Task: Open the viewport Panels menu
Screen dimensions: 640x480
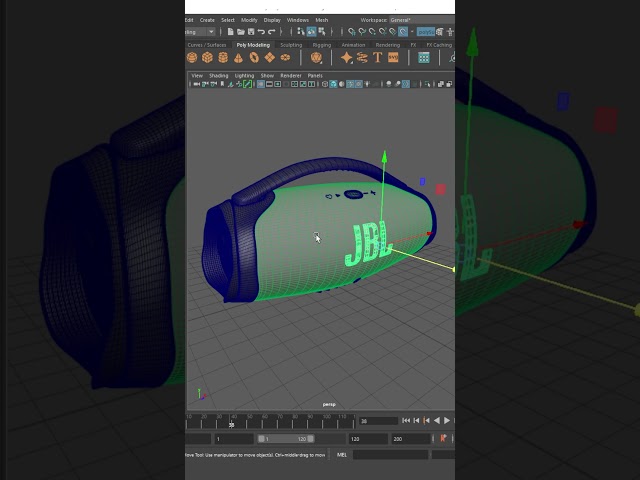Action: click(x=315, y=76)
